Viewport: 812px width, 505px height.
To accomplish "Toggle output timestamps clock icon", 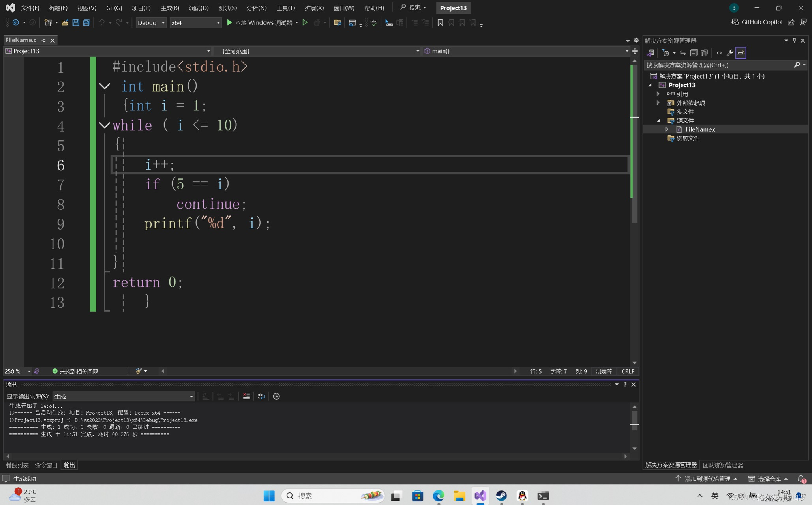I will [276, 396].
